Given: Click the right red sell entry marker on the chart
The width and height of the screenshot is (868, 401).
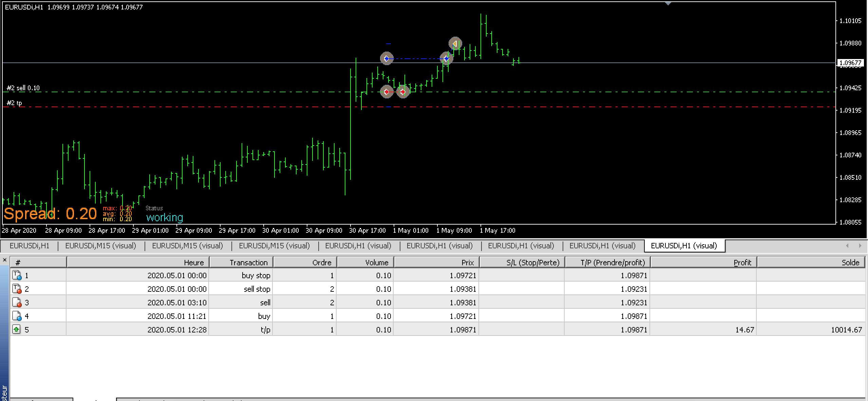Looking at the screenshot, I should tap(403, 92).
